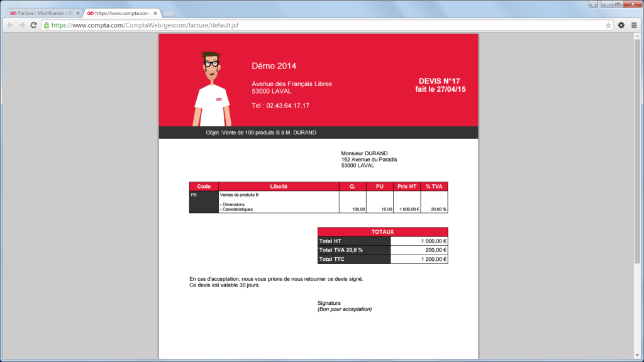Click the 'PU' column header

coord(379,186)
